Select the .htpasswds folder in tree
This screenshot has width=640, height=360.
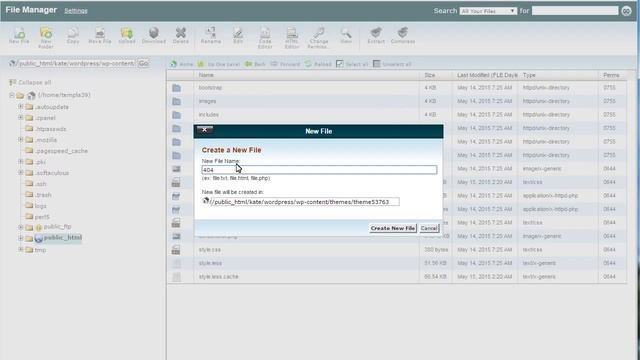51,129
